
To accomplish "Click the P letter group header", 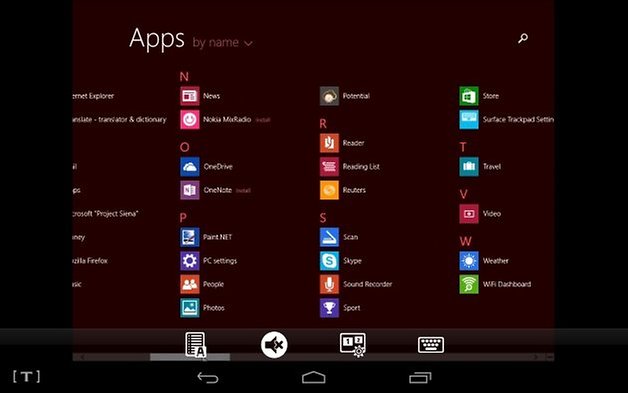I will (x=183, y=218).
